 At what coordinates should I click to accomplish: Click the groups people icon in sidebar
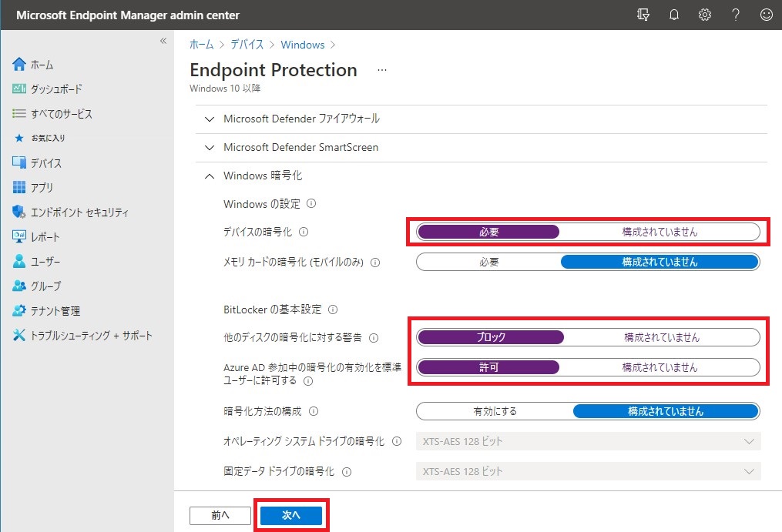pos(19,286)
